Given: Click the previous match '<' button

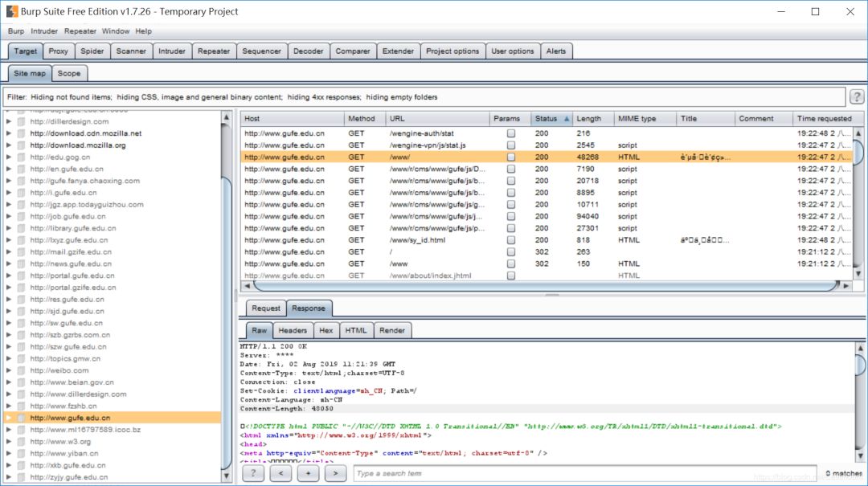Looking at the screenshot, I should click(280, 473).
